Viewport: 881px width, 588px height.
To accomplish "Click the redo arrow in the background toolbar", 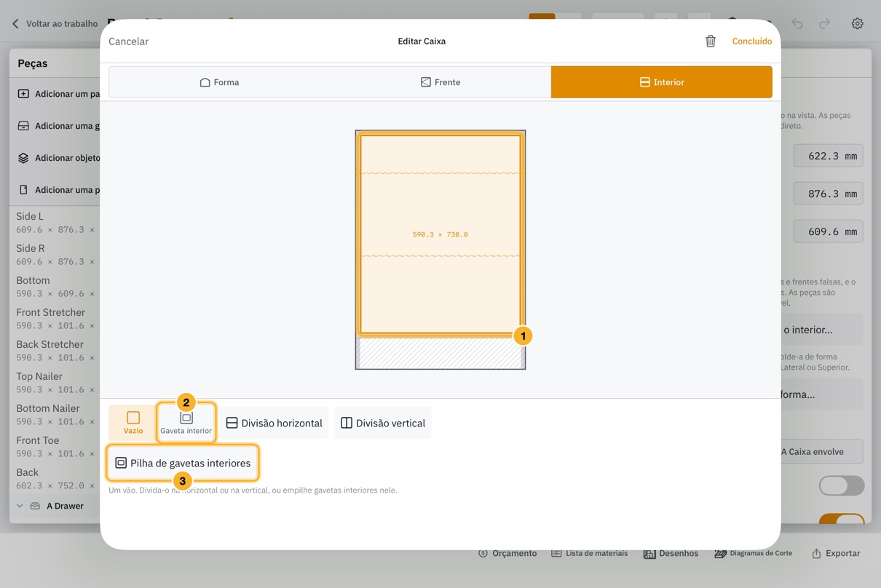I will pos(824,24).
